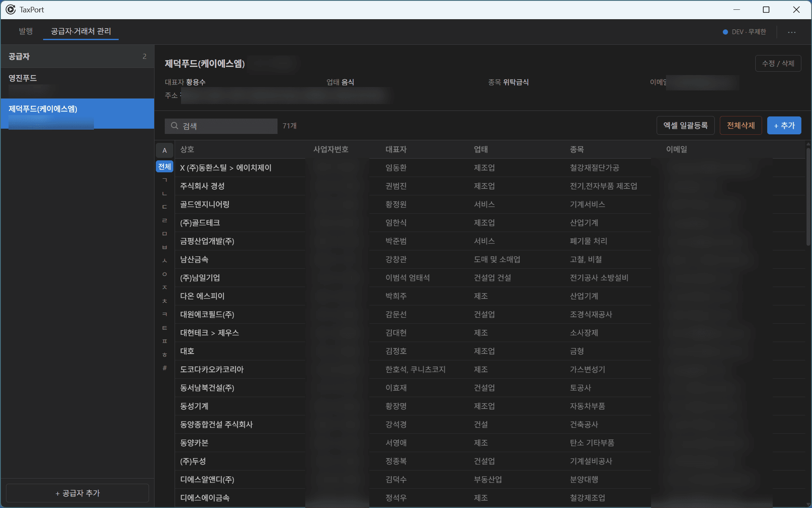812x508 pixels.
Task: Open 수정 / 삭제 for the supplier
Action: 778,64
